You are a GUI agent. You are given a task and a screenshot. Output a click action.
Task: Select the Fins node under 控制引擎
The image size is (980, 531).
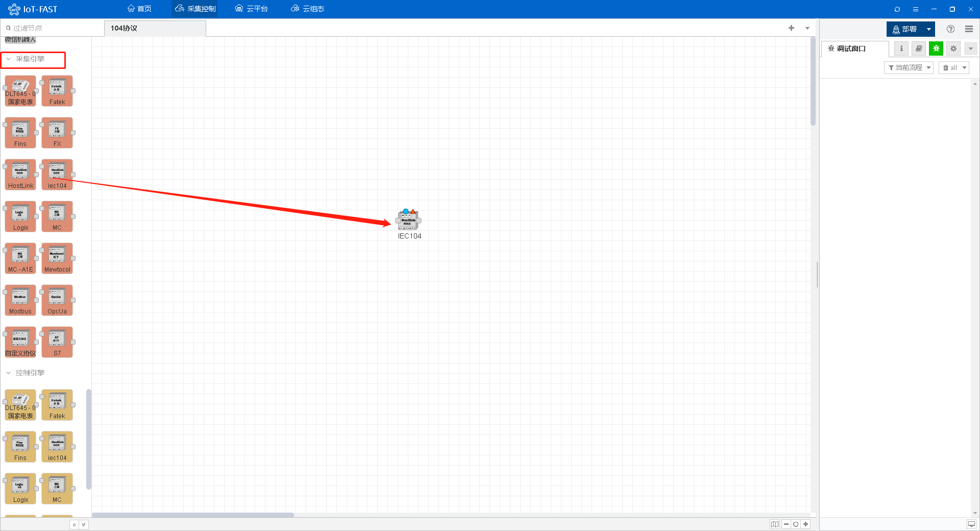20,447
